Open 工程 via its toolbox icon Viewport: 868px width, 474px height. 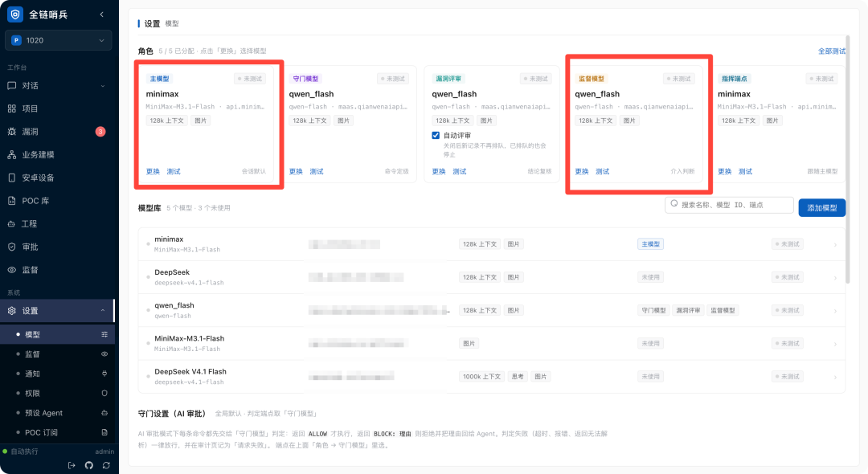tap(11, 224)
